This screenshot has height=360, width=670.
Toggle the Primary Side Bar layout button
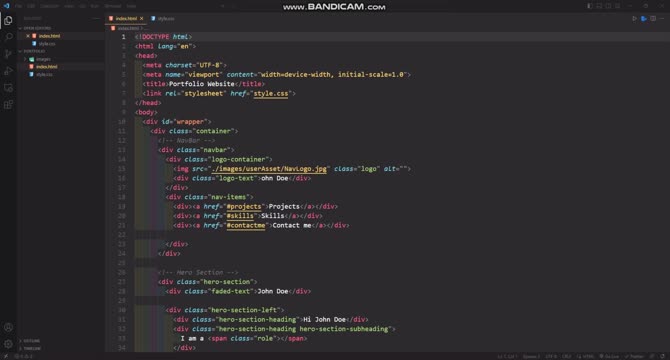pyautogui.click(x=590, y=6)
